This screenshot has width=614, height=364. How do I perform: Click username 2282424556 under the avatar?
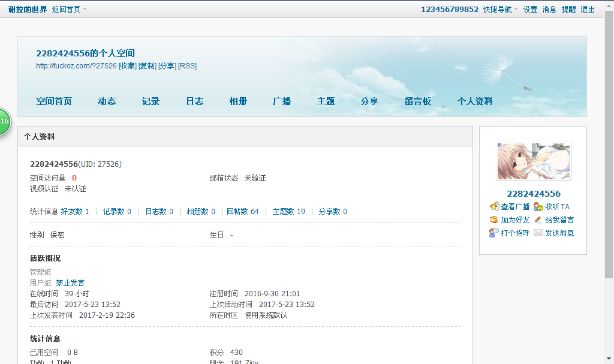(x=533, y=194)
